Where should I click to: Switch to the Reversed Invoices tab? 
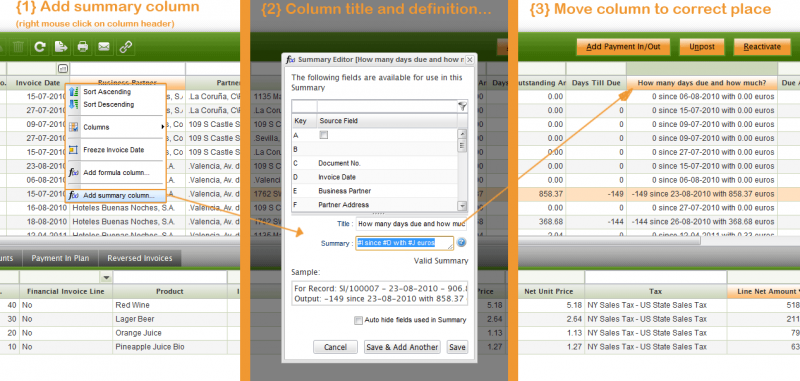(x=140, y=258)
